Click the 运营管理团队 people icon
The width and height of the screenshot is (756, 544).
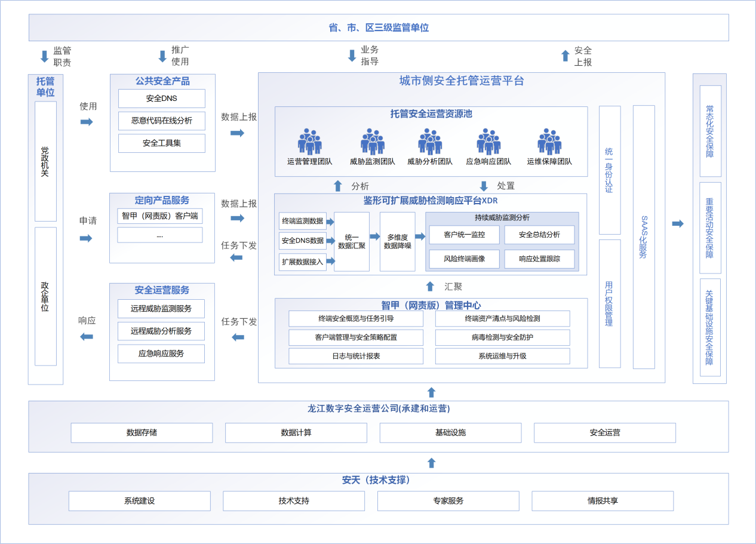(309, 142)
